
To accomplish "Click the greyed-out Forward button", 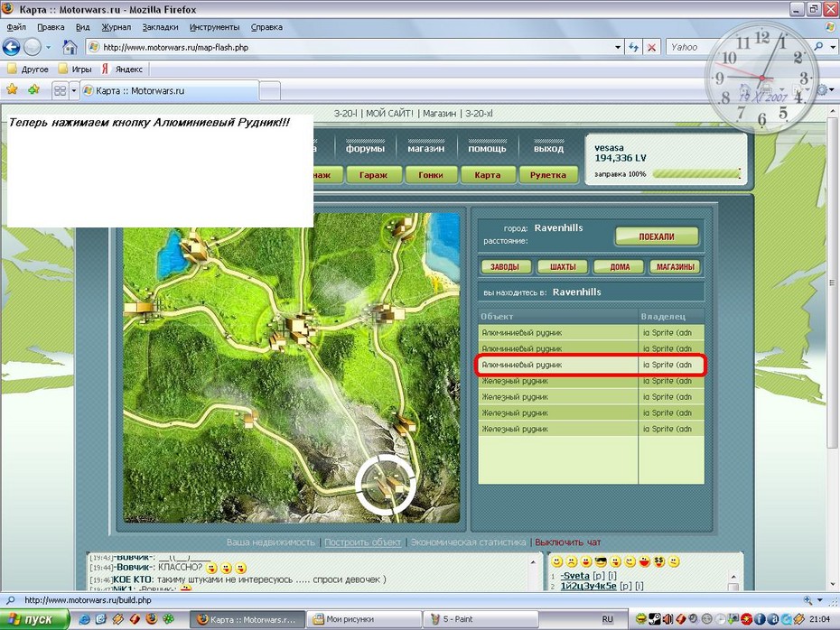I will coord(33,47).
